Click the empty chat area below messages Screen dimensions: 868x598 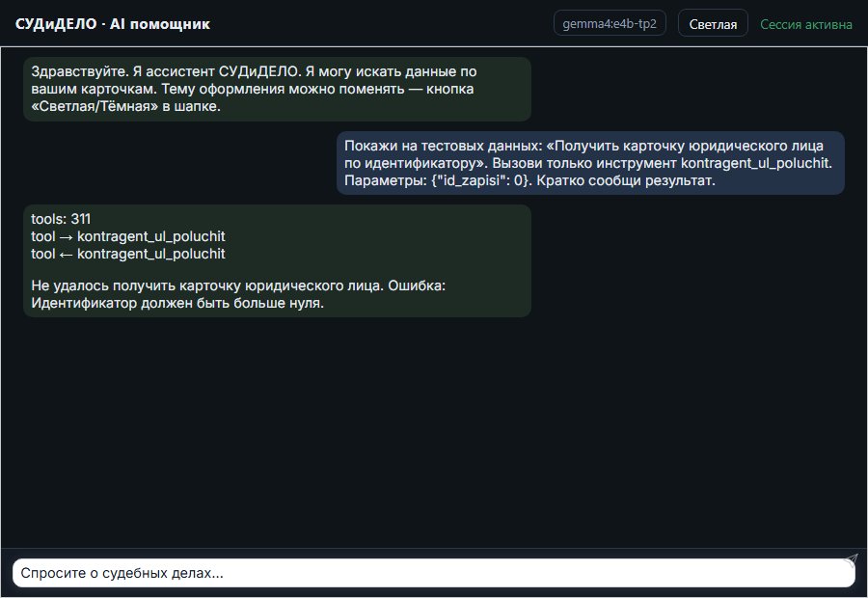pos(433,432)
